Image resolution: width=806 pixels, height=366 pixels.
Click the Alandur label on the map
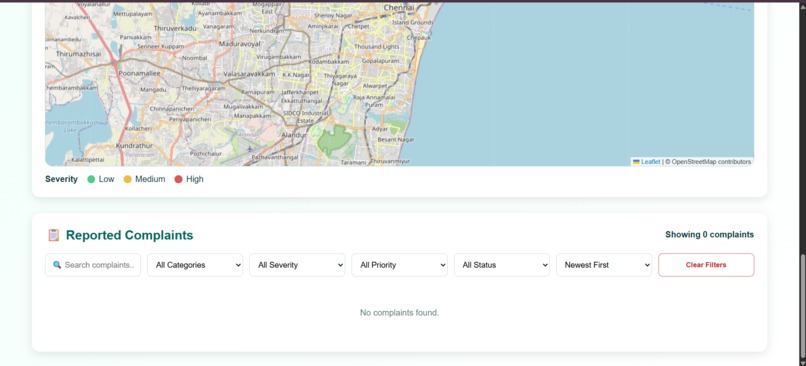click(294, 135)
